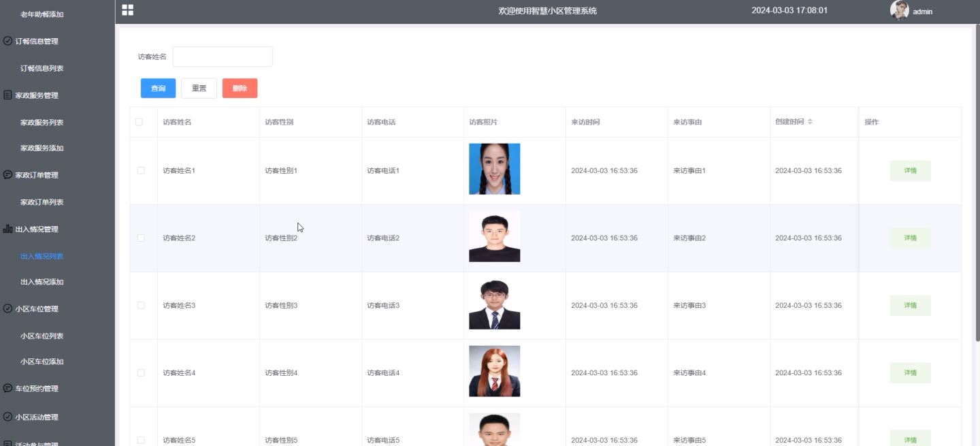This screenshot has height=446, width=980.
Task: Click the admin avatar picture
Action: (900, 10)
